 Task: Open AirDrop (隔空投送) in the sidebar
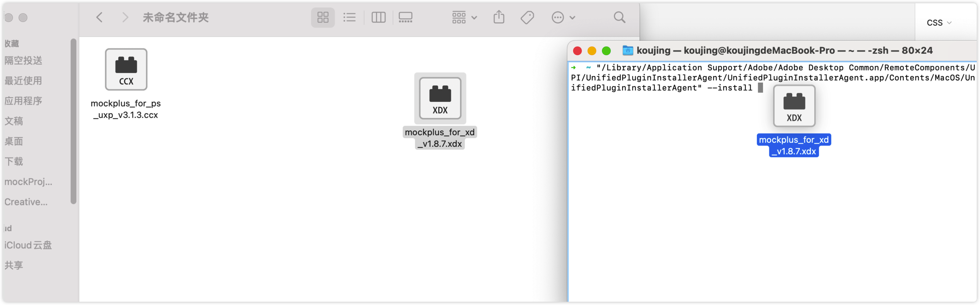[24, 60]
